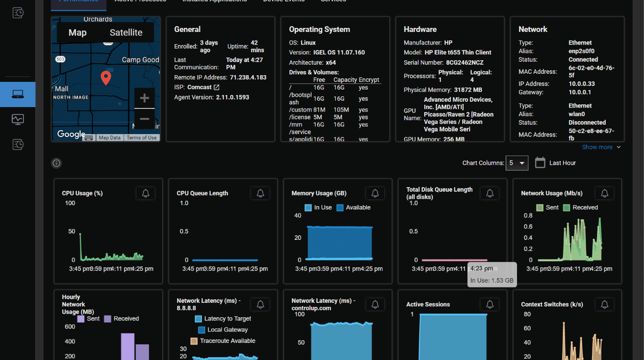Switch the map to Map view
Screen dimensions: 644x360
coord(77,32)
